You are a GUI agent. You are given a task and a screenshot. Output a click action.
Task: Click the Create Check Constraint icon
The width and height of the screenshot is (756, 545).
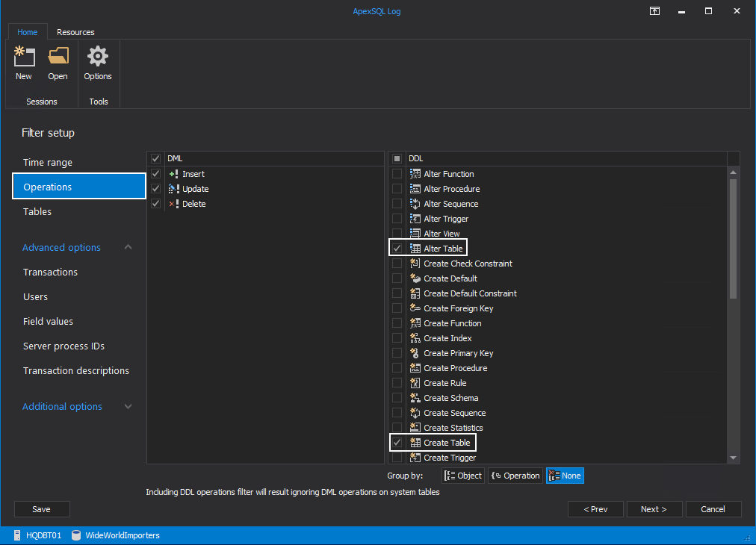pos(415,264)
